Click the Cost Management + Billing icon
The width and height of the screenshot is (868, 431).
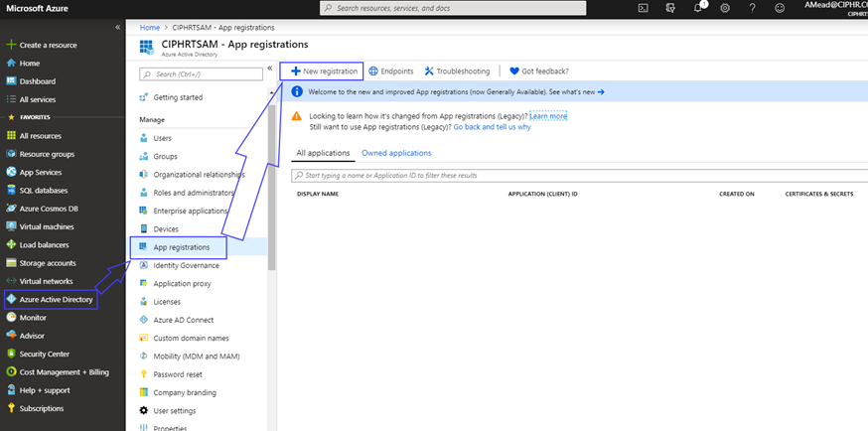(11, 372)
